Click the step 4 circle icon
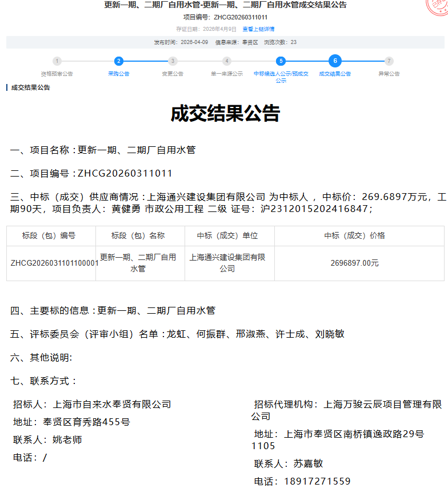The width and height of the screenshot is (448, 496). 227,61
